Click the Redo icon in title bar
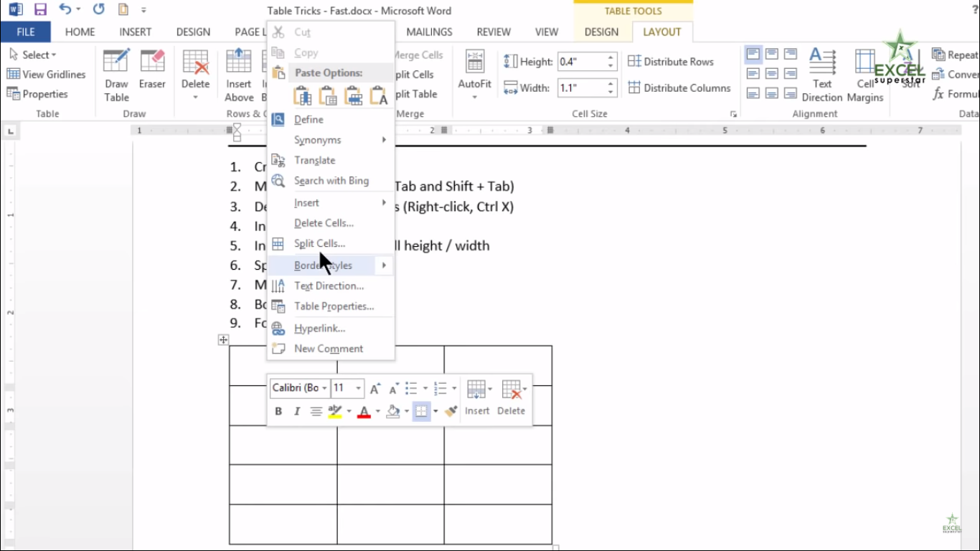This screenshot has height=551, width=980. (x=99, y=10)
